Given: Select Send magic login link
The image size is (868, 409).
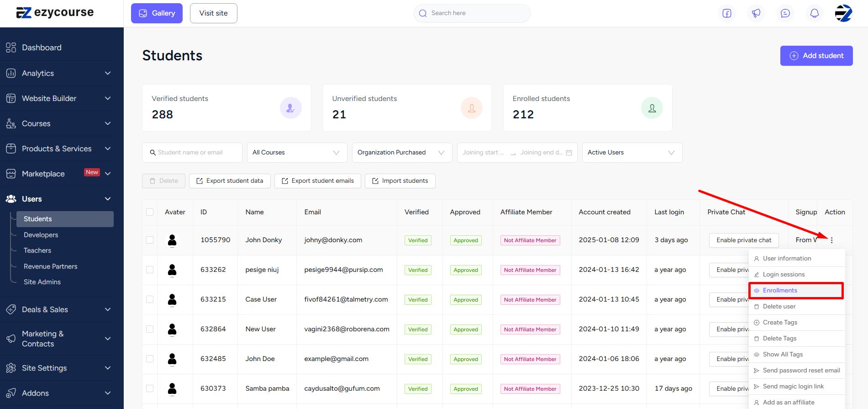Looking at the screenshot, I should coord(797,387).
